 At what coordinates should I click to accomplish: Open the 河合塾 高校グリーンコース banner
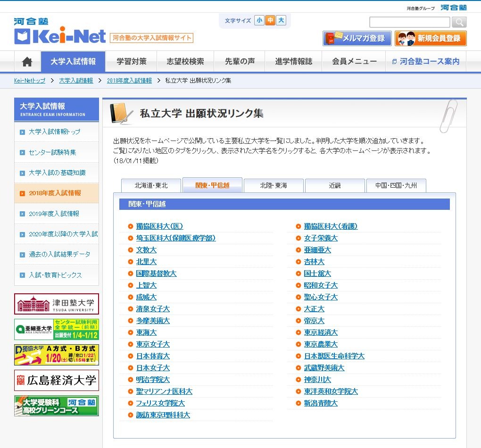pos(56,406)
